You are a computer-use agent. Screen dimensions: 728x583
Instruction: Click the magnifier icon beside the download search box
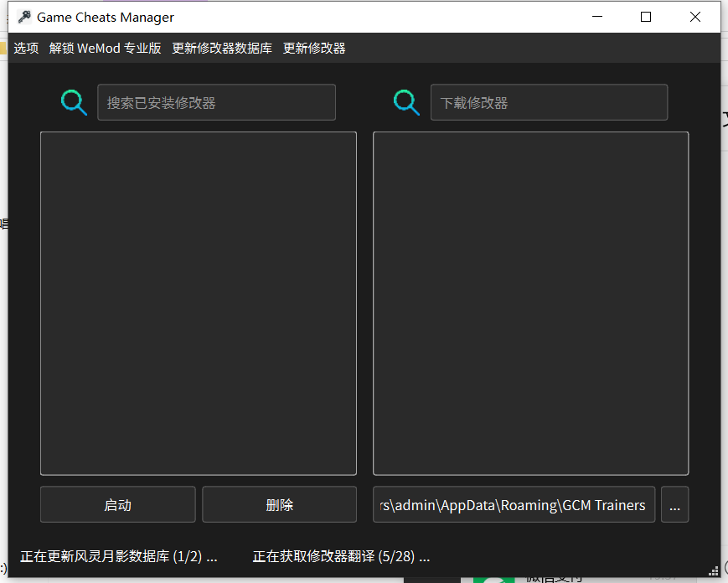[x=406, y=101]
